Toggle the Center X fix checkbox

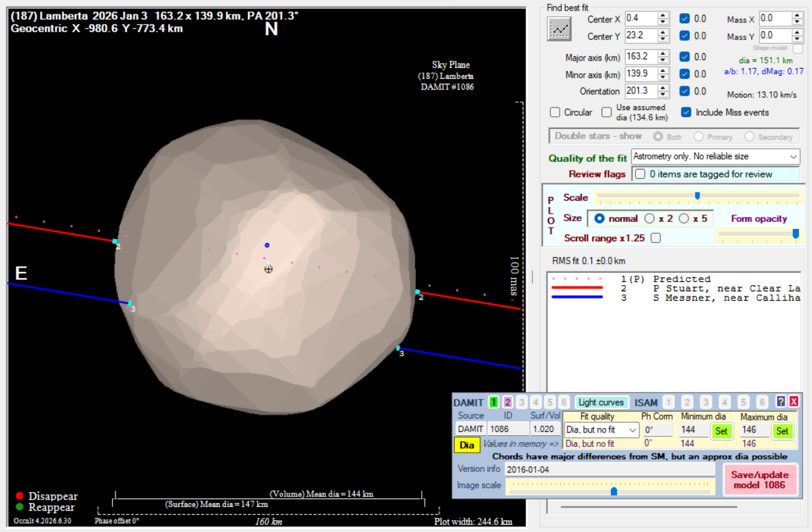point(685,19)
